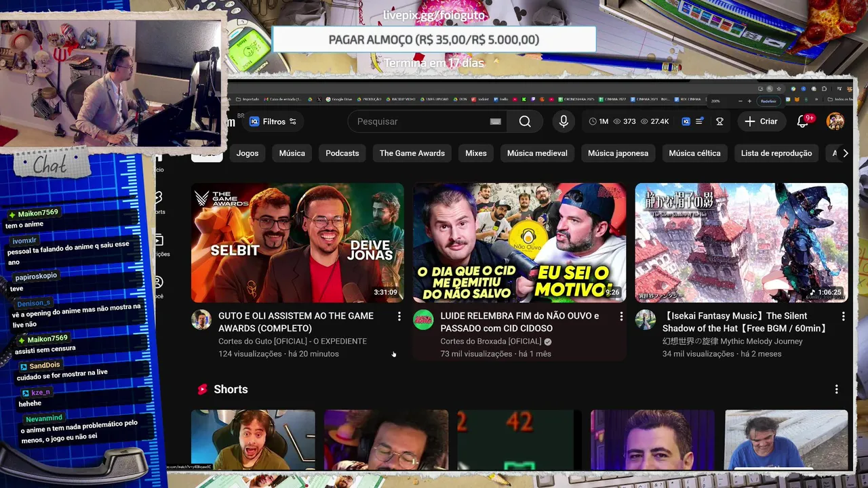The width and height of the screenshot is (868, 488).
Task: Click Cortes do Broxada [OFICIAL] channel name
Action: click(490, 341)
